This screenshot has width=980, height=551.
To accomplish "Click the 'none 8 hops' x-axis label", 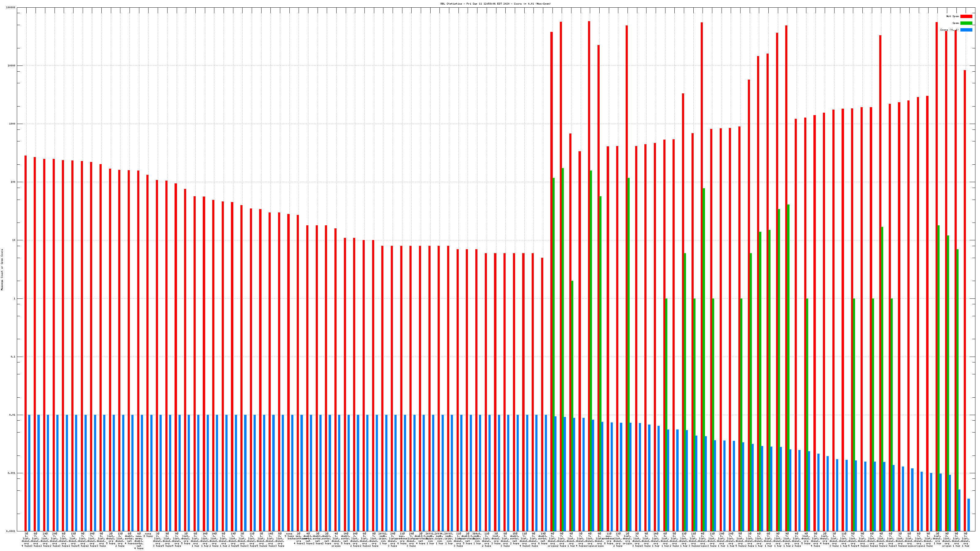I will pos(148,535).
